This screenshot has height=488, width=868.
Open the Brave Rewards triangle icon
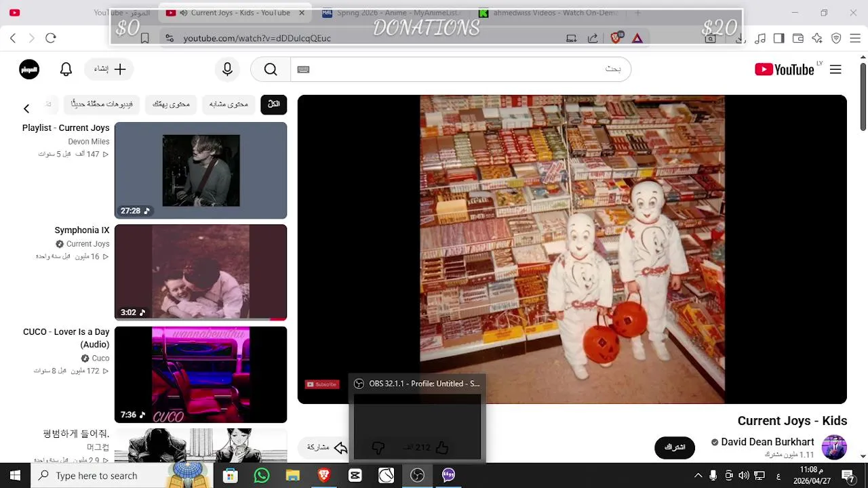(637, 39)
